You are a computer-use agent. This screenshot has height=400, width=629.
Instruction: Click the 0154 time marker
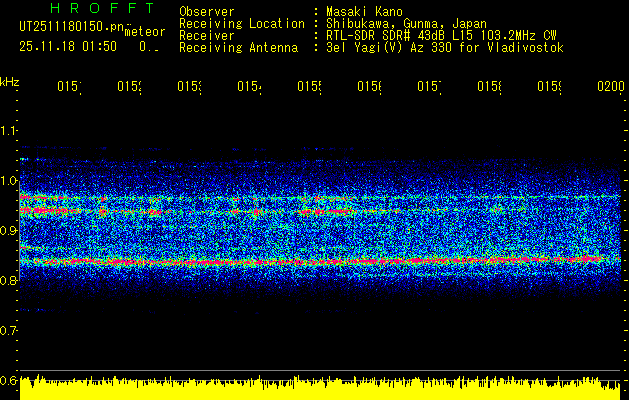[249, 87]
